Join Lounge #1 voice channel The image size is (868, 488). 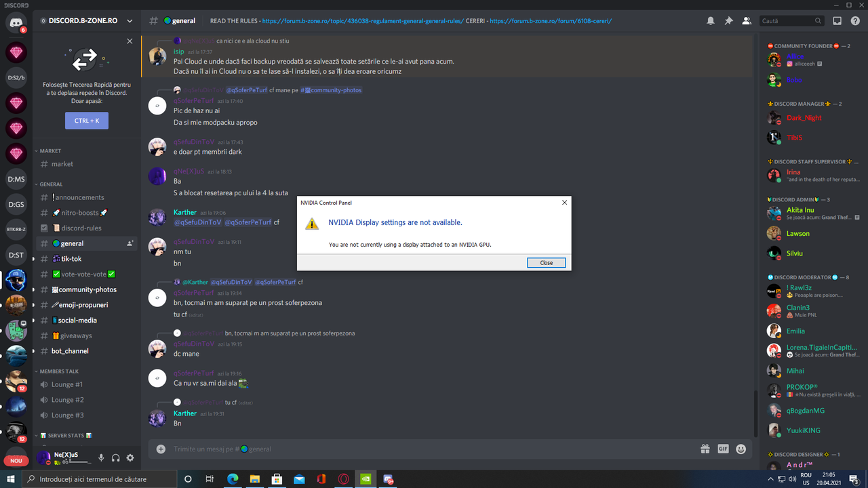87,384
